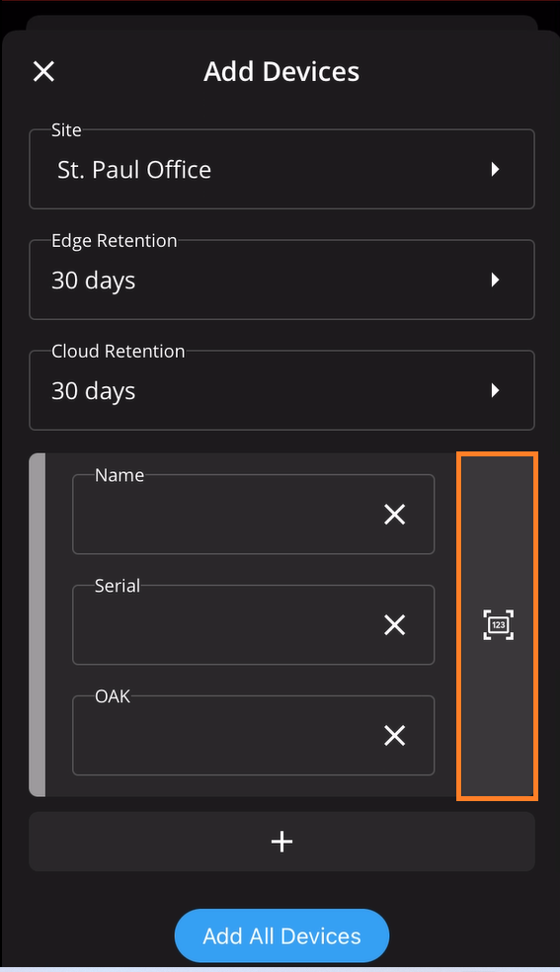Clear the Serial field with its X
The width and height of the screenshot is (560, 972).
point(395,625)
